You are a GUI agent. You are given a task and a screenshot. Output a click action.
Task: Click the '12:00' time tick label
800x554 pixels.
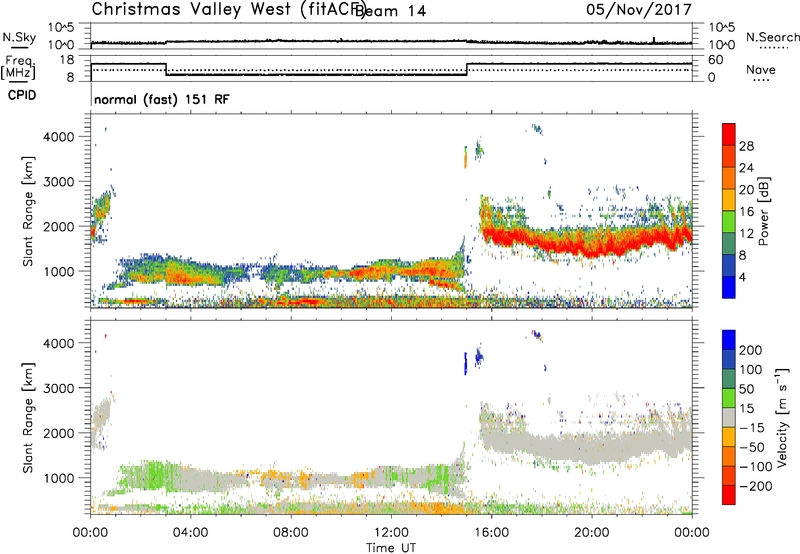[x=391, y=533]
